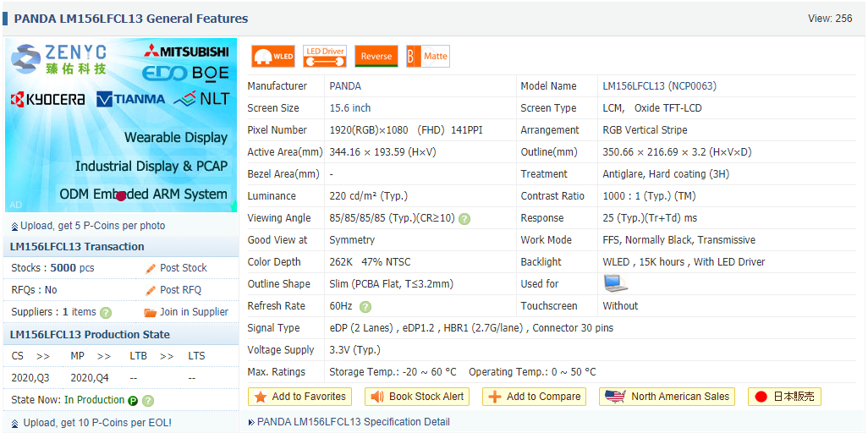
Task: Click Model Name value LM156LFCL13 (NCP0063)
Action: (659, 86)
